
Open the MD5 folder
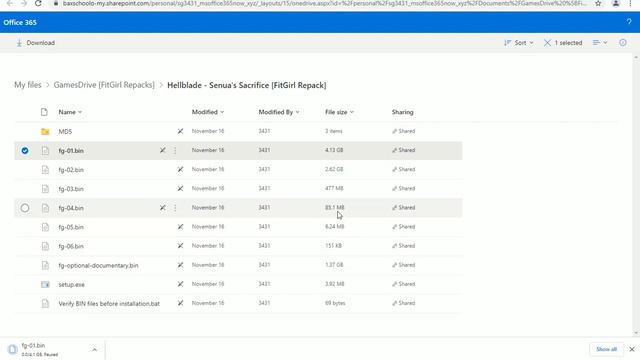click(65, 131)
